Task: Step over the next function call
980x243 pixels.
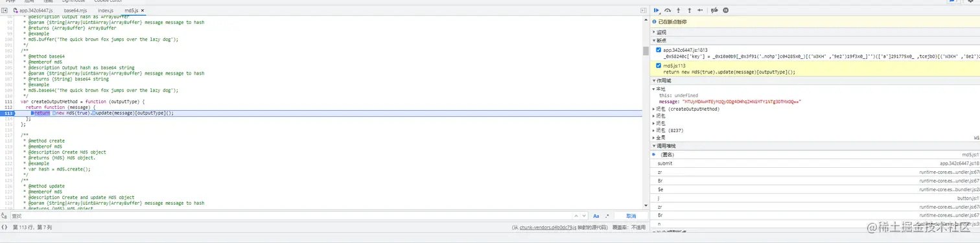Action: (x=668, y=10)
